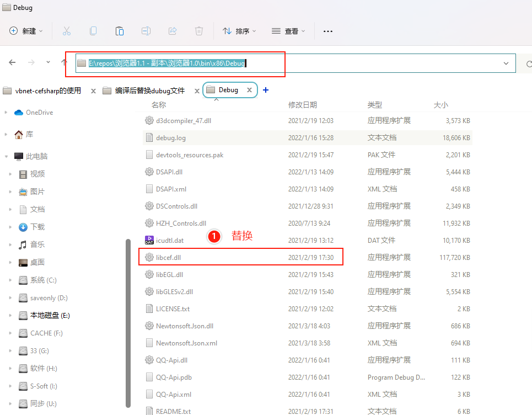The image size is (532, 415).
Task: Close the Debug tab
Action: click(x=249, y=90)
